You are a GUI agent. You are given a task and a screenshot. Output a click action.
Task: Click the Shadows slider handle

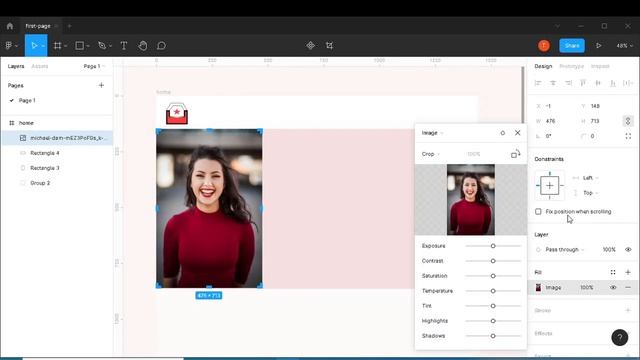point(493,336)
